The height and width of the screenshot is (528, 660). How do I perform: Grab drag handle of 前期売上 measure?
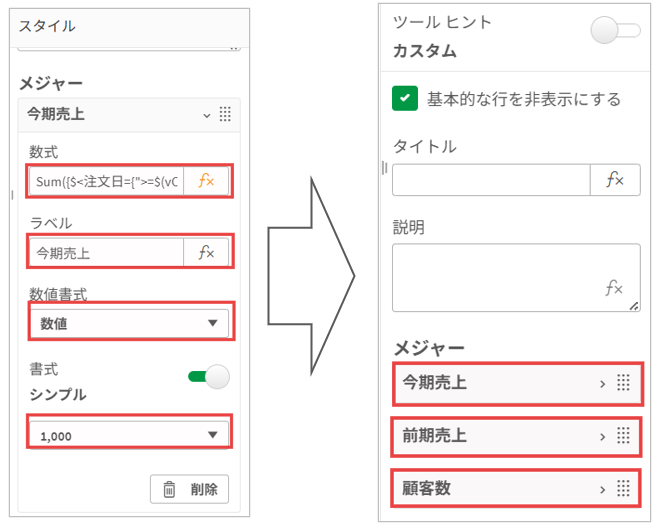622,436
